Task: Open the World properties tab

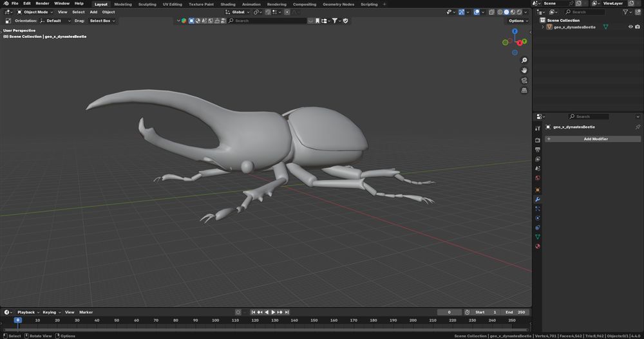Action: coord(538,178)
